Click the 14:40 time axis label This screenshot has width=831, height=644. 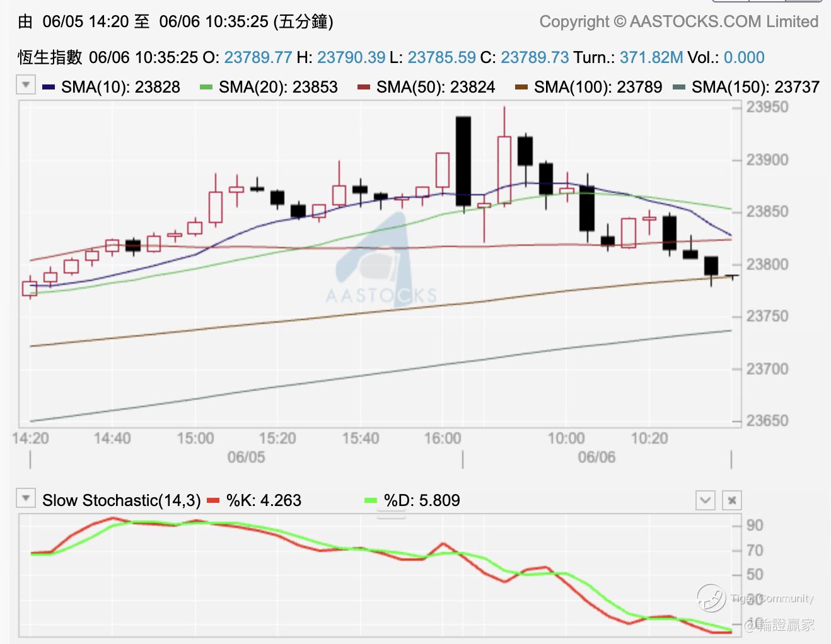coord(112,438)
